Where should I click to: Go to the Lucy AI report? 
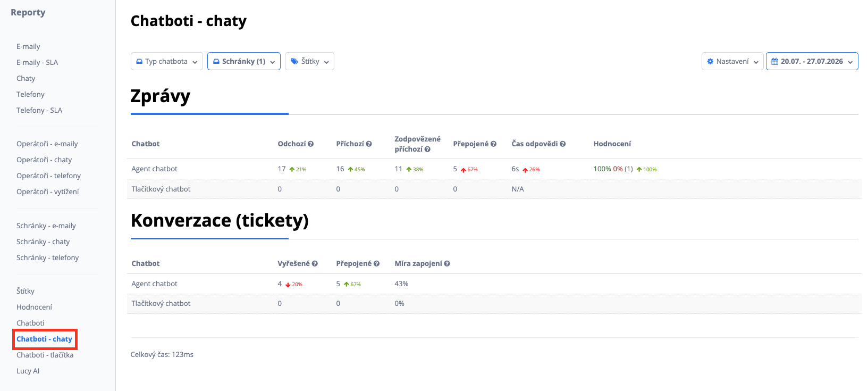click(x=28, y=371)
